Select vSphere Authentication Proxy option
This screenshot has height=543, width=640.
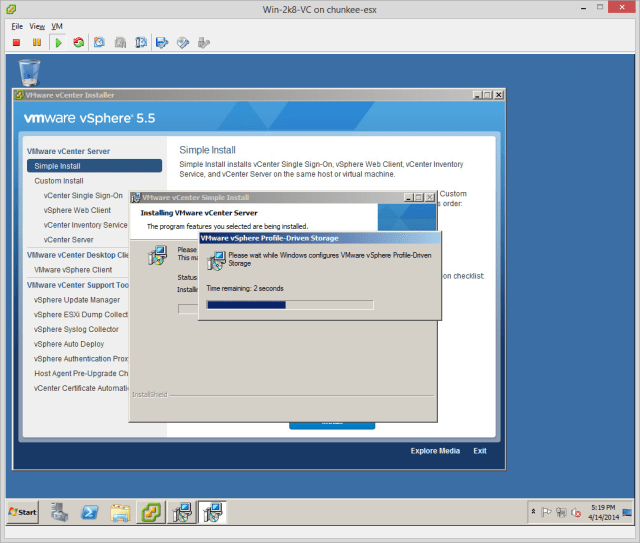(81, 358)
